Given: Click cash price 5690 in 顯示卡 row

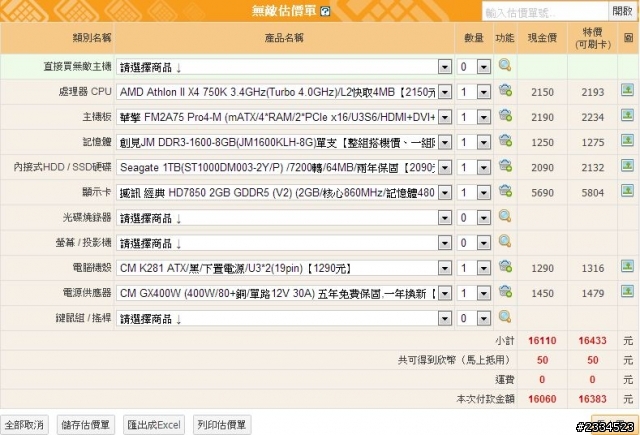Looking at the screenshot, I should (542, 193).
